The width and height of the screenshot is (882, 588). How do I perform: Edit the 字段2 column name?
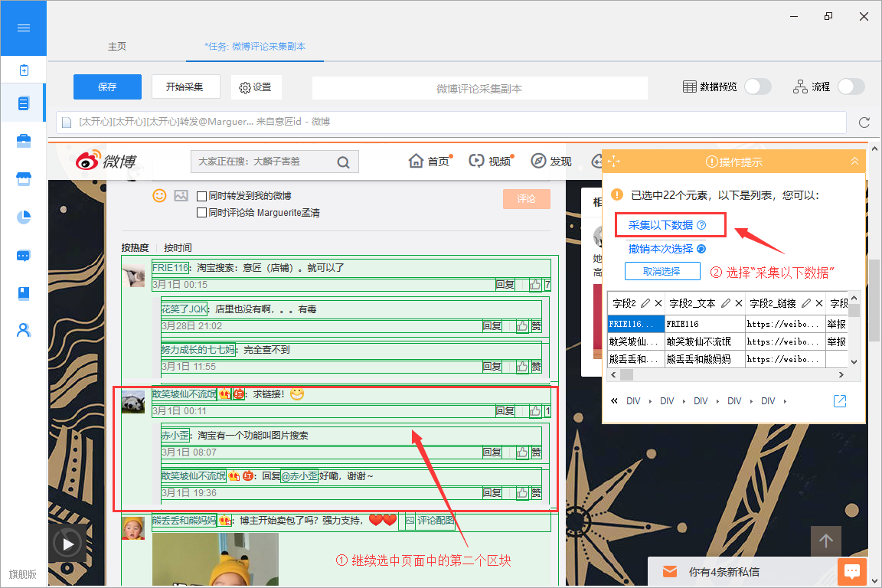point(645,303)
